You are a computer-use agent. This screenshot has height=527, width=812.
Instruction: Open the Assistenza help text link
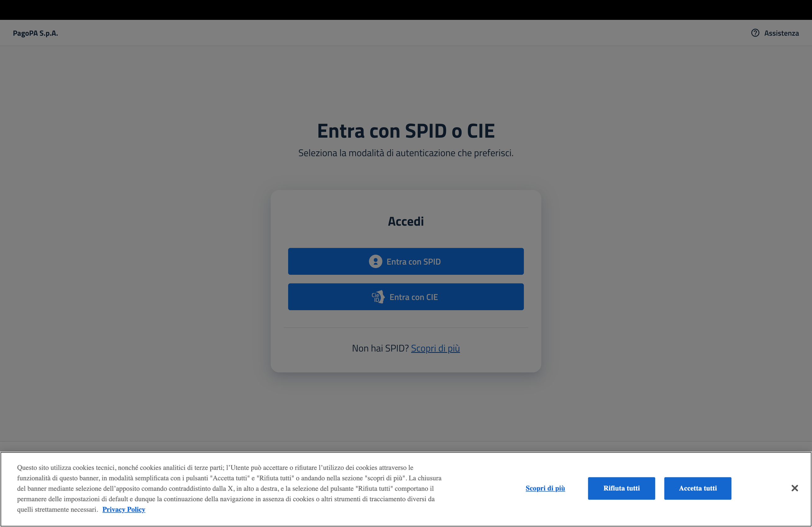click(781, 33)
